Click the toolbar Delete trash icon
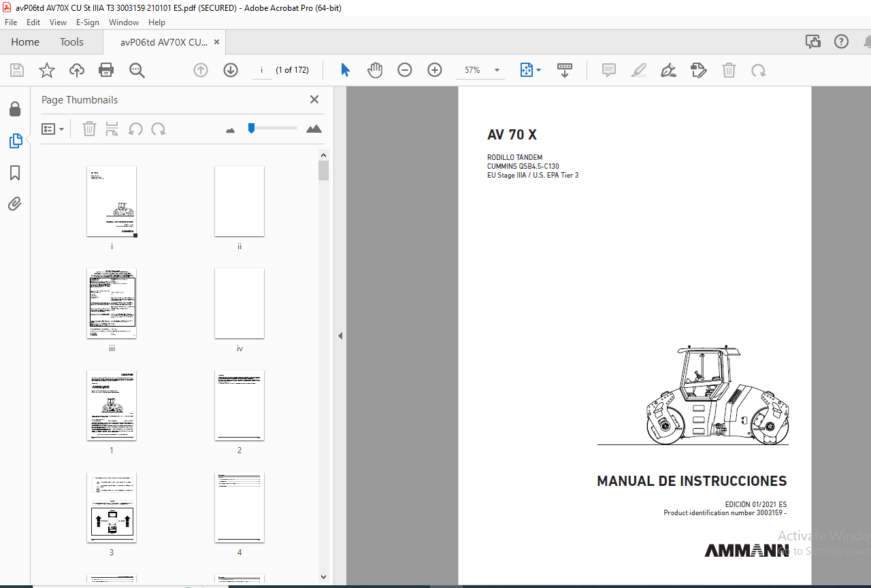This screenshot has height=588, width=871. click(729, 70)
